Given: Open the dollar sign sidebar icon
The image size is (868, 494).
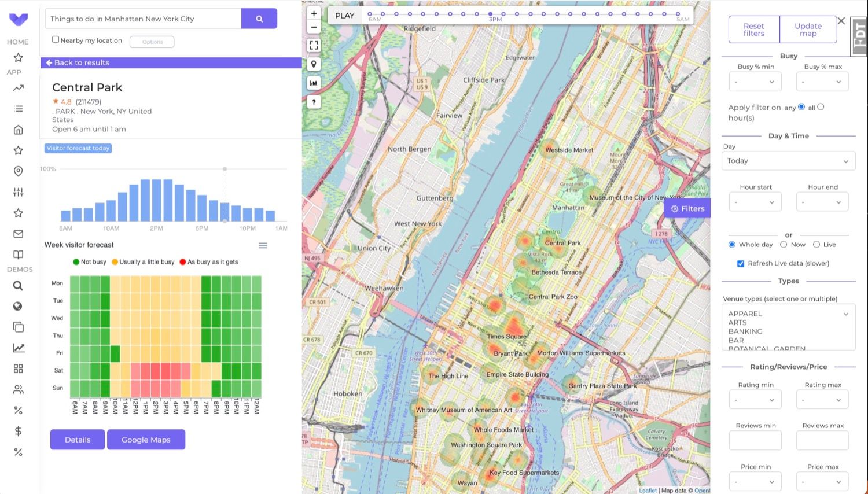Looking at the screenshot, I should [19, 431].
